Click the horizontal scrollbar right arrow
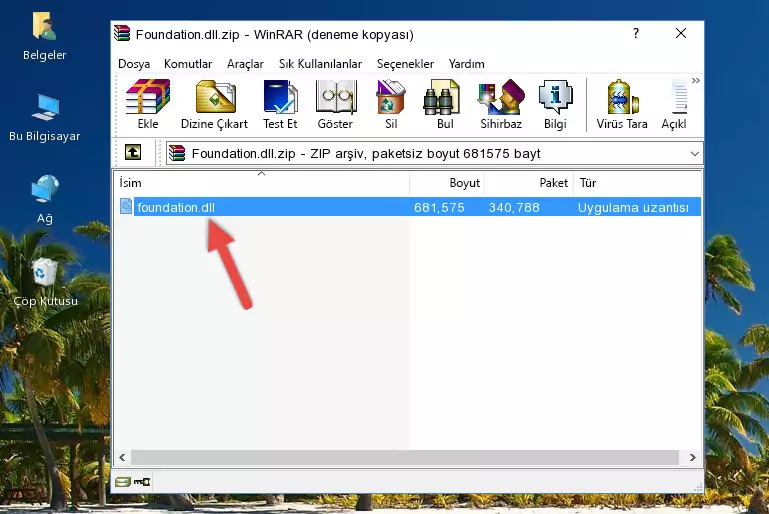 pos(692,457)
